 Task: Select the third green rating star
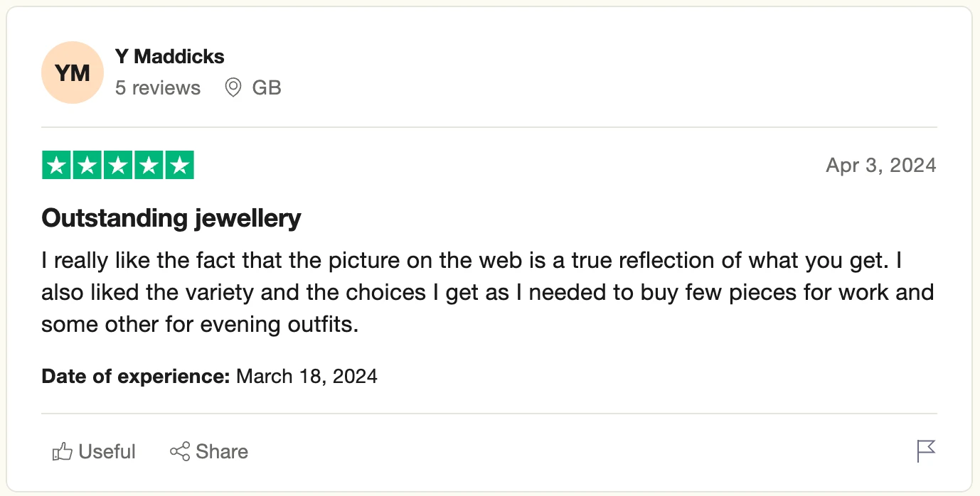pyautogui.click(x=118, y=166)
